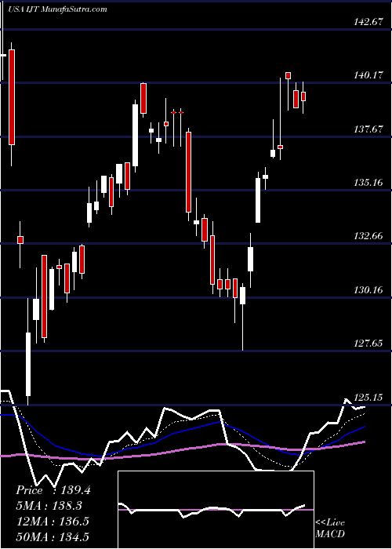Click inside the MACD inset chart
The width and height of the screenshot is (392, 549).
click(216, 510)
